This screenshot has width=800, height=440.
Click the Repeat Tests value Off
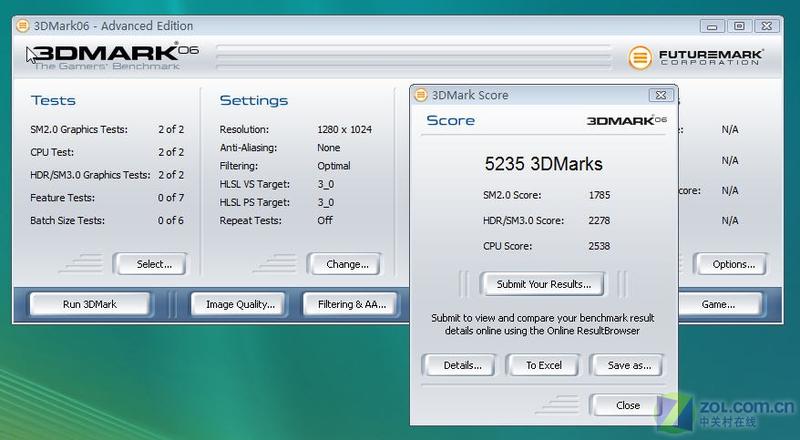point(325,221)
